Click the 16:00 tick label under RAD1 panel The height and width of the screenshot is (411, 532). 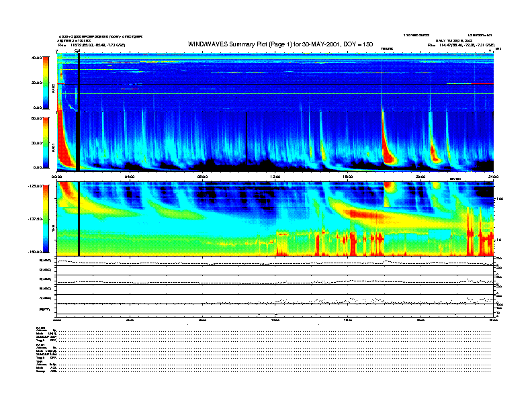(348, 177)
